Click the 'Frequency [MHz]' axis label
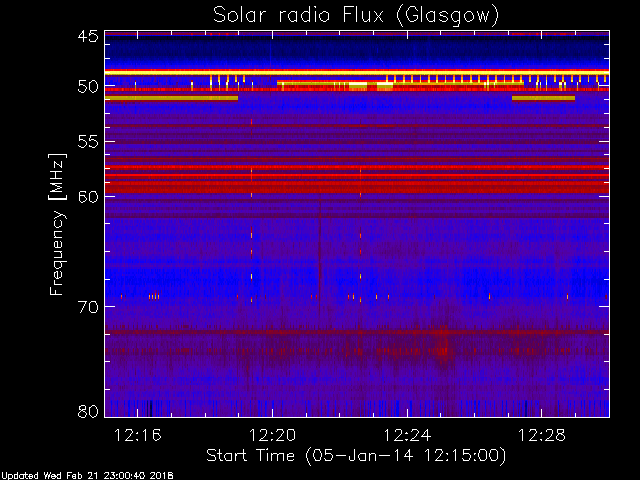The image size is (640, 480). coord(58,224)
